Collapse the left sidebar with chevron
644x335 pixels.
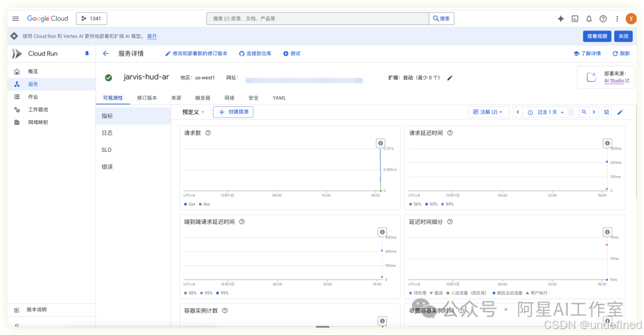pos(17,325)
